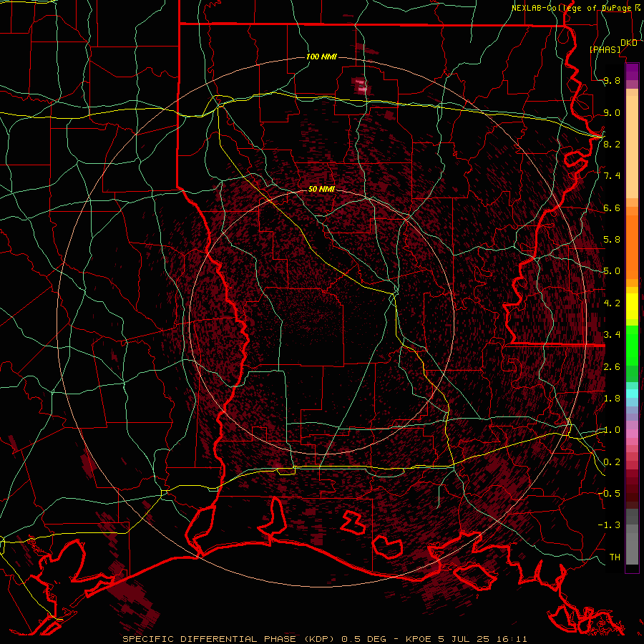Click the orange segment of the color bar
The width and height of the screenshot is (644, 644).
632,248
